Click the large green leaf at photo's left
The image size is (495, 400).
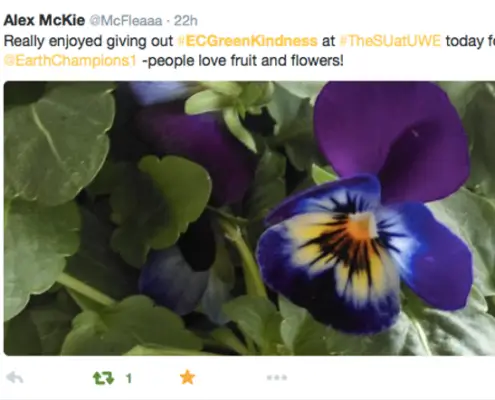tap(53, 143)
